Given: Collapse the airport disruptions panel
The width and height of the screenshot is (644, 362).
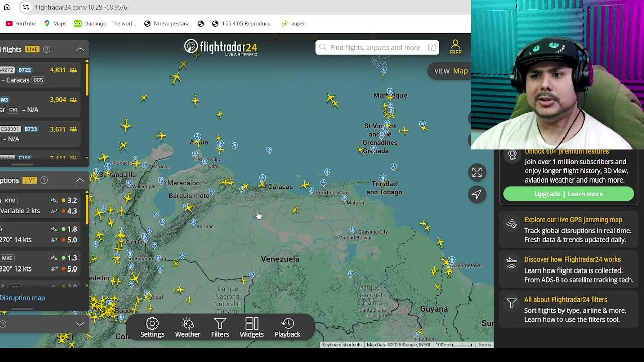Looking at the screenshot, I should coord(80,180).
